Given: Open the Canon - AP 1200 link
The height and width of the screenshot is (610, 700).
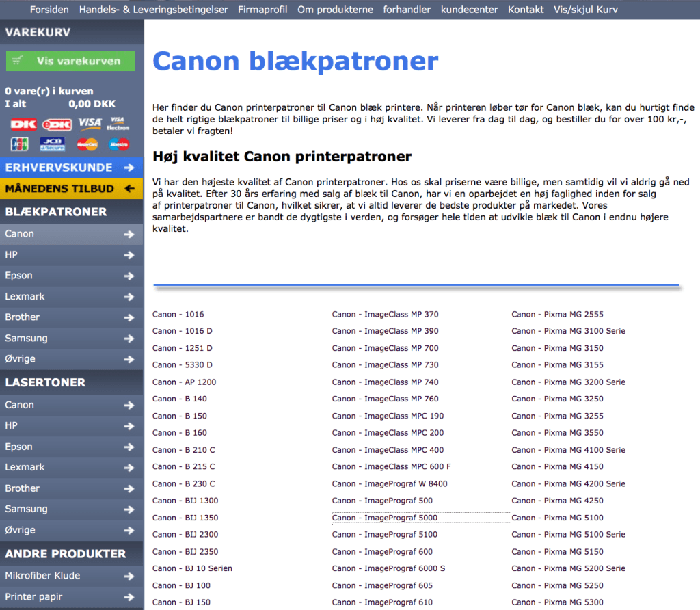Looking at the screenshot, I should pos(184,382).
